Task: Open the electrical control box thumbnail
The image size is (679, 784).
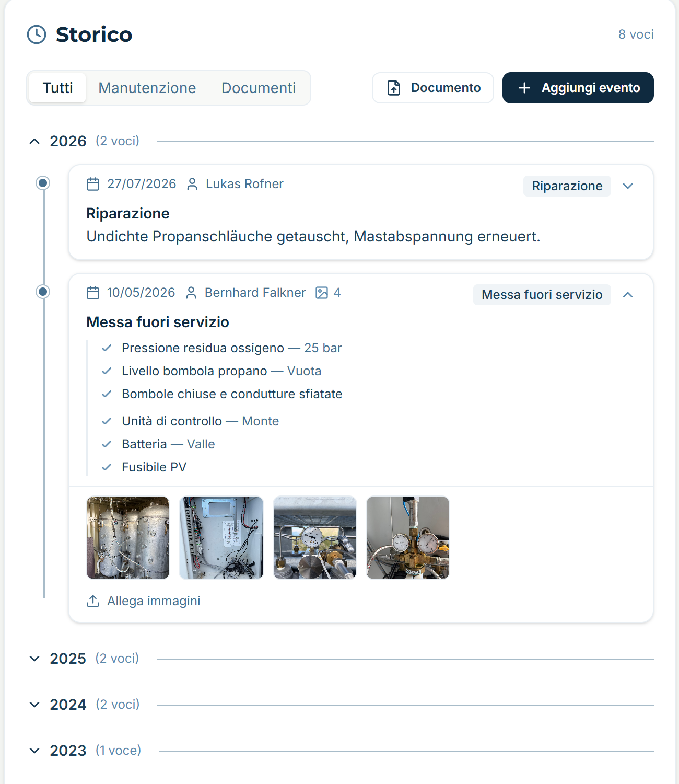Action: pos(221,538)
